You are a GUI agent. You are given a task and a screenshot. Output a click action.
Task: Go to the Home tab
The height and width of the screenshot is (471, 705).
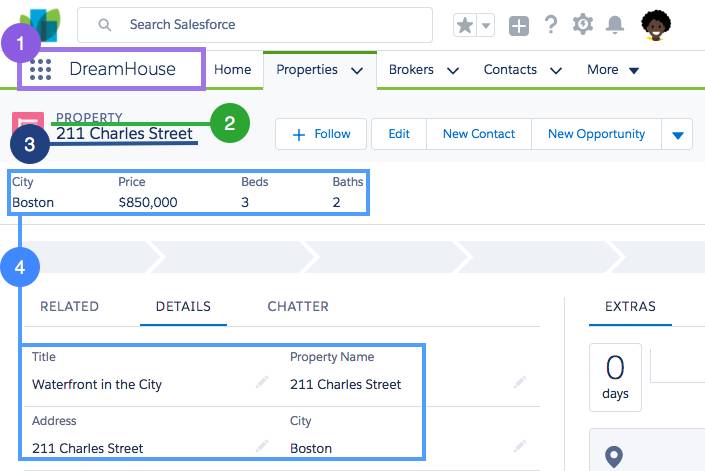[232, 70]
